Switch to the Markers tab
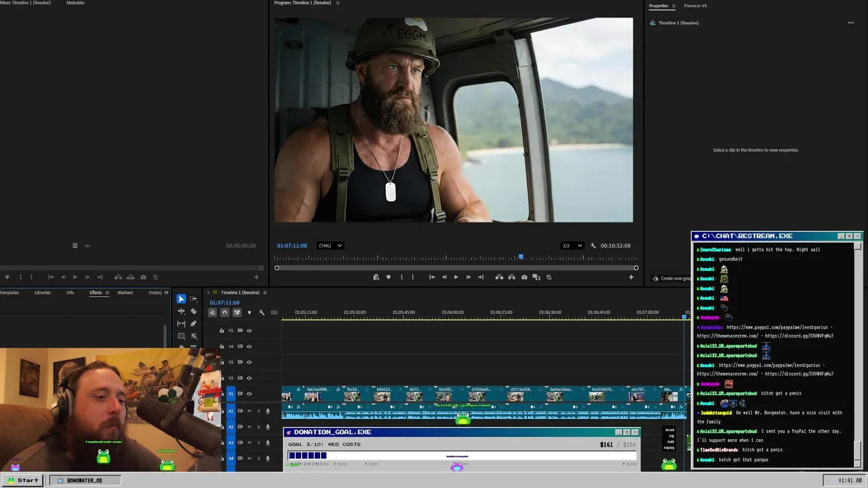868x488 pixels. click(x=125, y=292)
